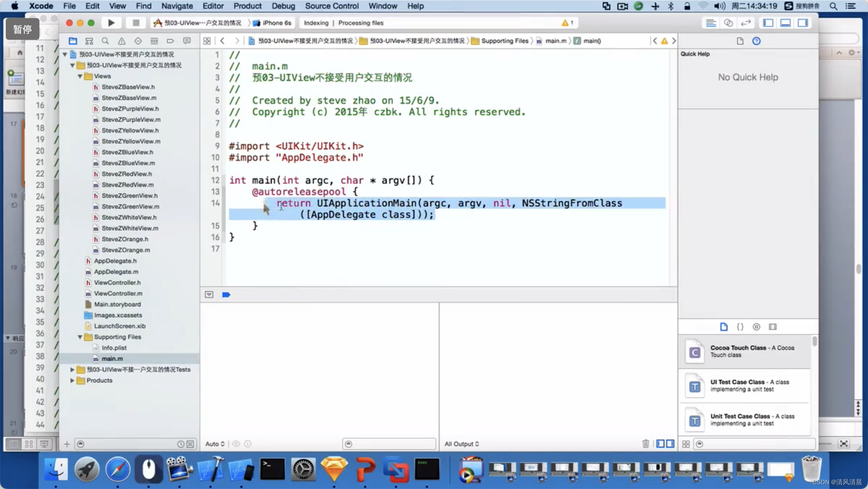Select UI Test Case Class template
The image size is (868, 489).
click(x=745, y=386)
